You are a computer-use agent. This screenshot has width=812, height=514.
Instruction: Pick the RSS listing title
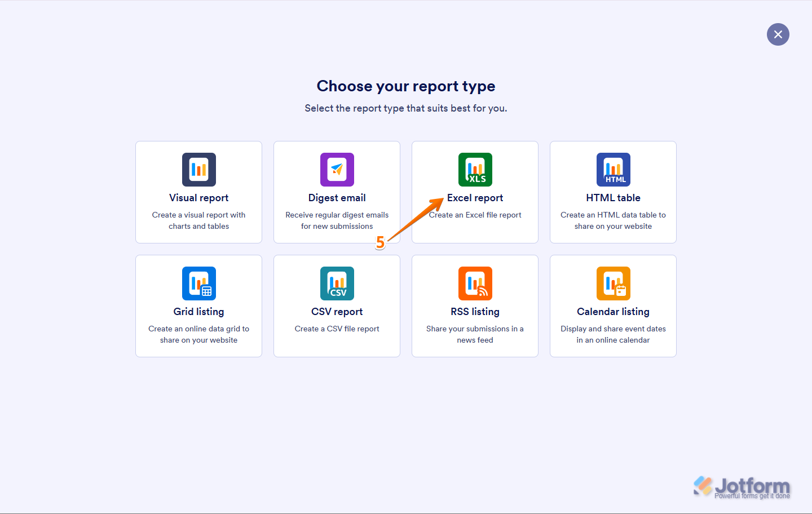(x=475, y=312)
